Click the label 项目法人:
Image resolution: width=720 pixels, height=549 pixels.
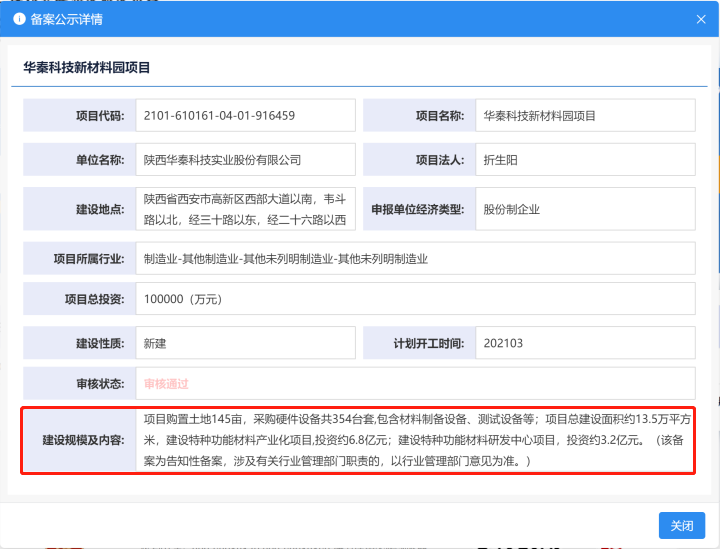click(x=440, y=160)
